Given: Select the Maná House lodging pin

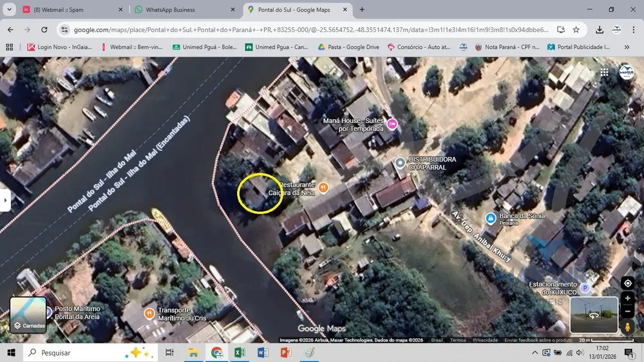Looking at the screenshot, I should tap(392, 124).
